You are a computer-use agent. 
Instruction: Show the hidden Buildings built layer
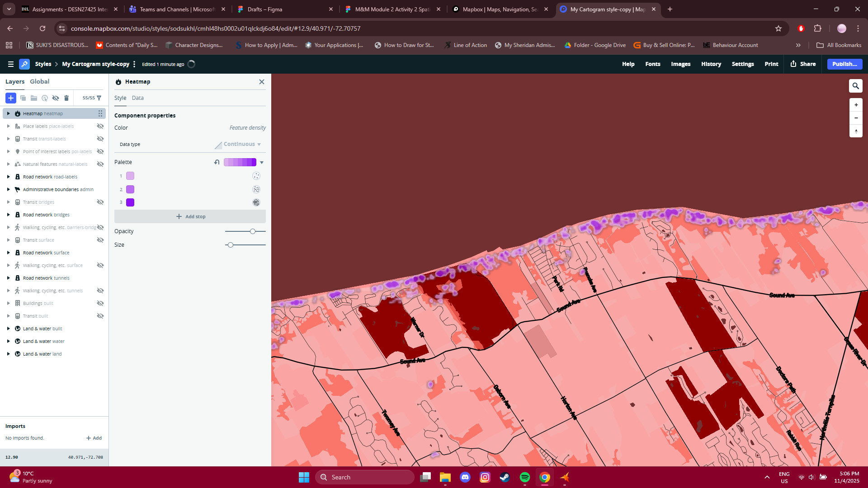tap(100, 303)
